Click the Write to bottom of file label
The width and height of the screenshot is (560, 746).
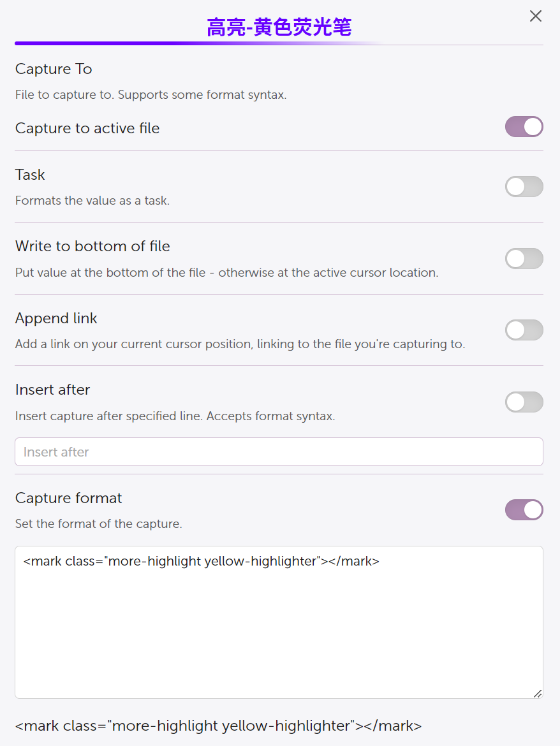[x=92, y=246]
